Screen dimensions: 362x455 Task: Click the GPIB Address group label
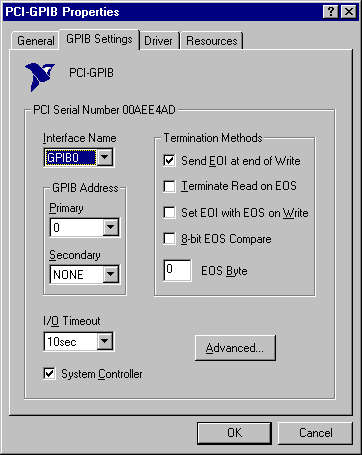tap(85, 188)
